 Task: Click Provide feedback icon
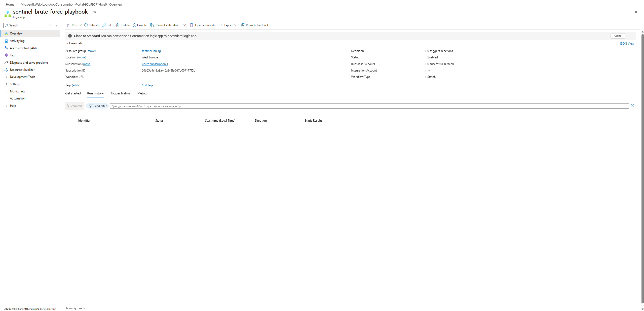tap(243, 25)
